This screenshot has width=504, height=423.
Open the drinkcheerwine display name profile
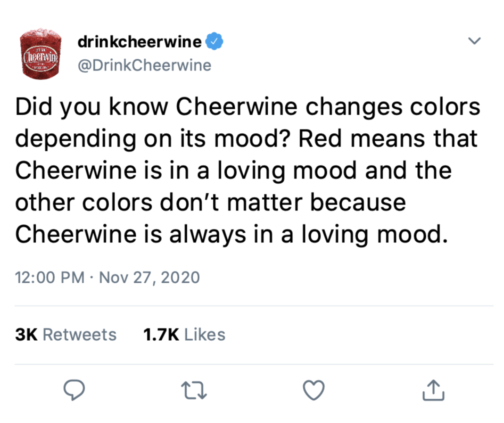[x=139, y=42]
